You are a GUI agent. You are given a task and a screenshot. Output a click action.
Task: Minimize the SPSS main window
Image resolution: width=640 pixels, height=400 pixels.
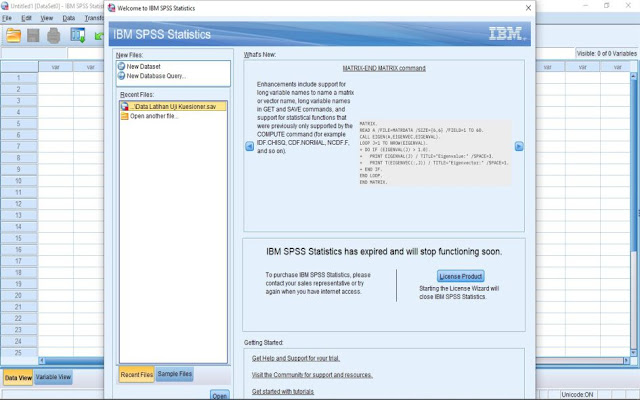tap(586, 6)
